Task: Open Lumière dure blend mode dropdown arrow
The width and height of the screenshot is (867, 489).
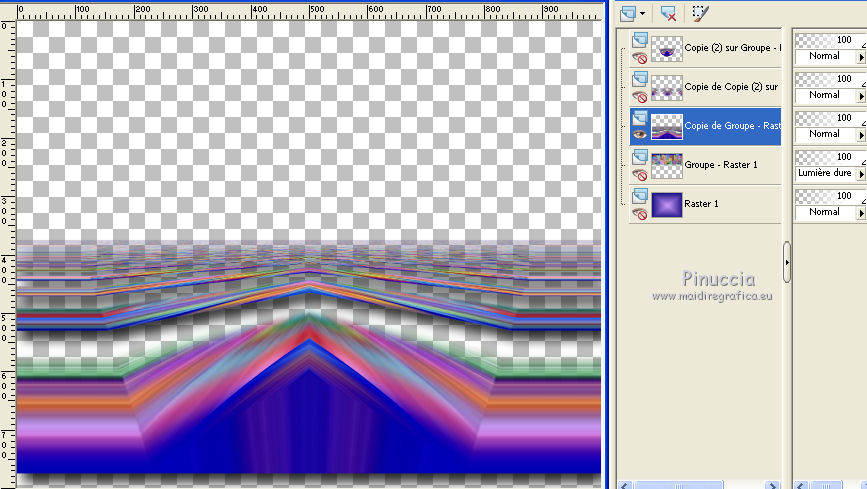Action: pyautogui.click(x=861, y=174)
